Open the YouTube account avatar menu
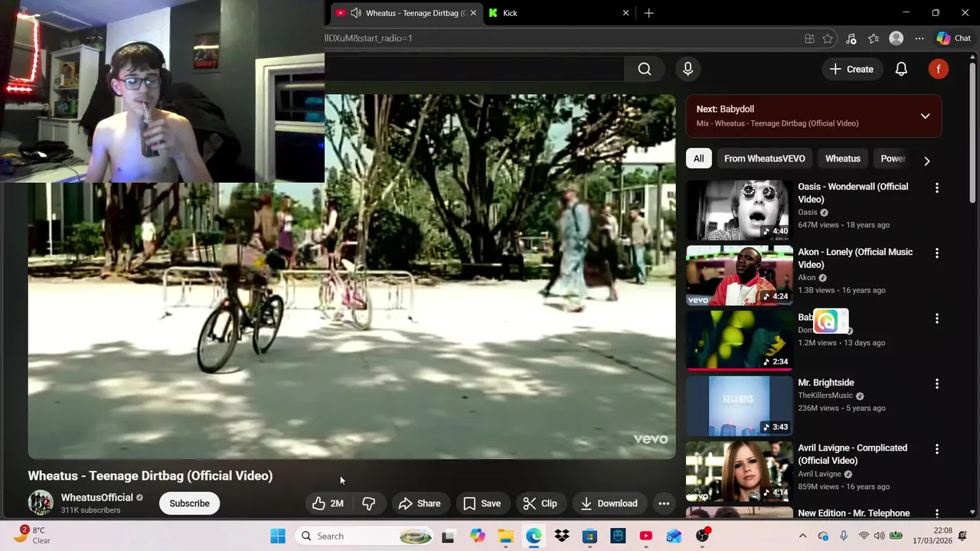The width and height of the screenshot is (980, 551). 939,69
